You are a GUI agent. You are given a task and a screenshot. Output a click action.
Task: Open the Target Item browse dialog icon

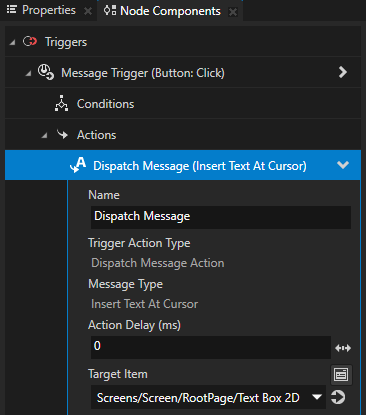point(341,375)
